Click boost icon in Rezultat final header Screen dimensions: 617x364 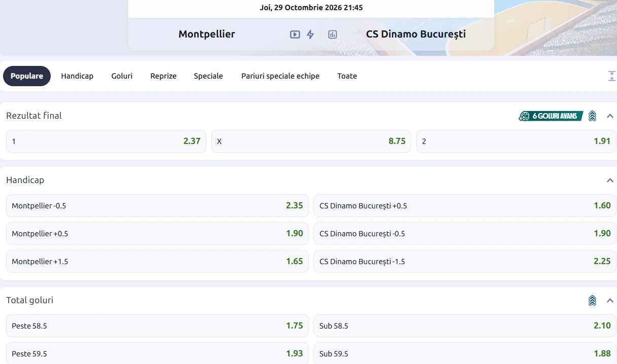pyautogui.click(x=592, y=116)
